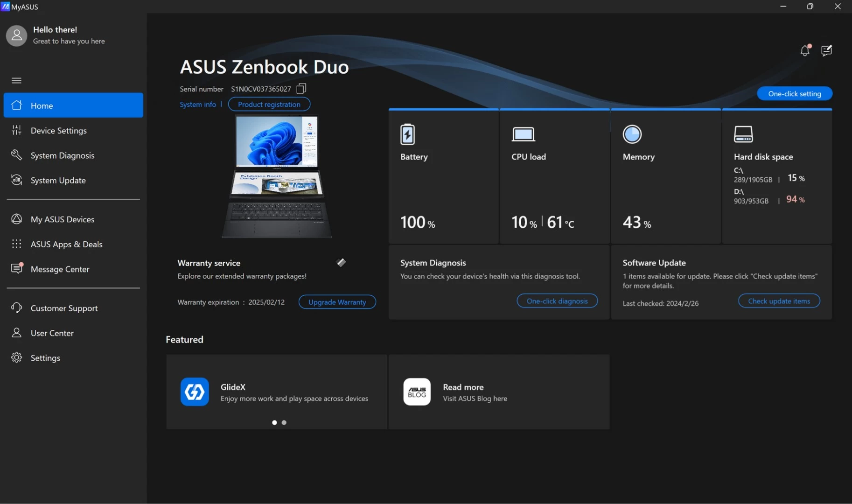852x504 pixels.
Task: Click the Zenbook Duo product image
Action: [x=277, y=176]
